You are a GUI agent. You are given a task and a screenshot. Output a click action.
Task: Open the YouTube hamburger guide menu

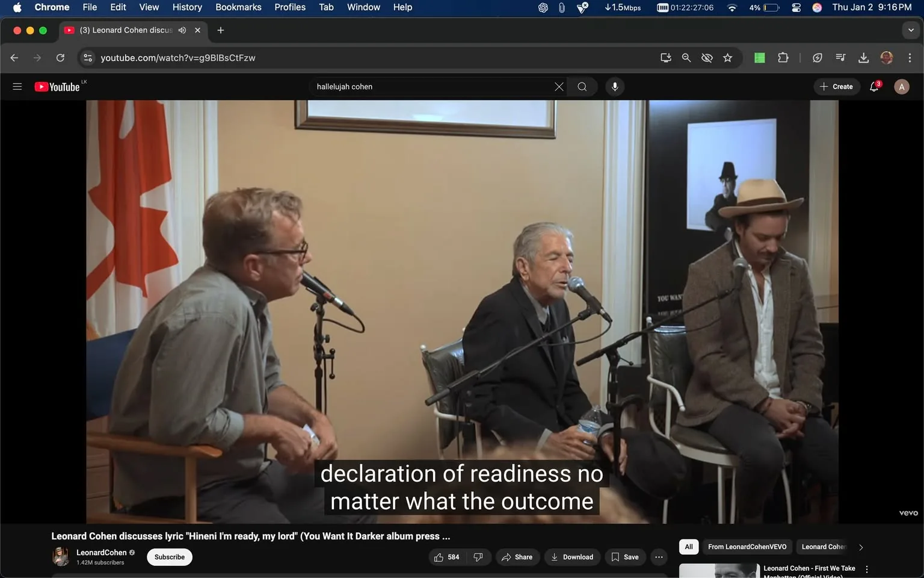tap(17, 87)
